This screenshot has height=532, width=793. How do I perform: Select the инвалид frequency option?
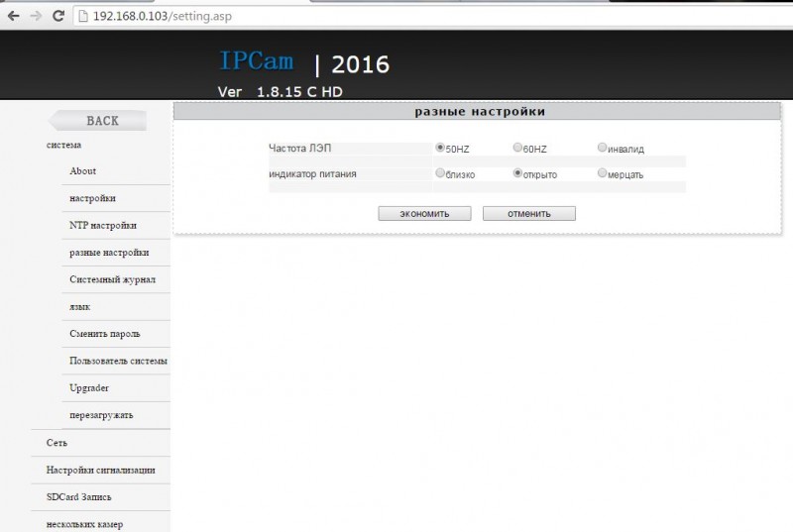tap(602, 148)
